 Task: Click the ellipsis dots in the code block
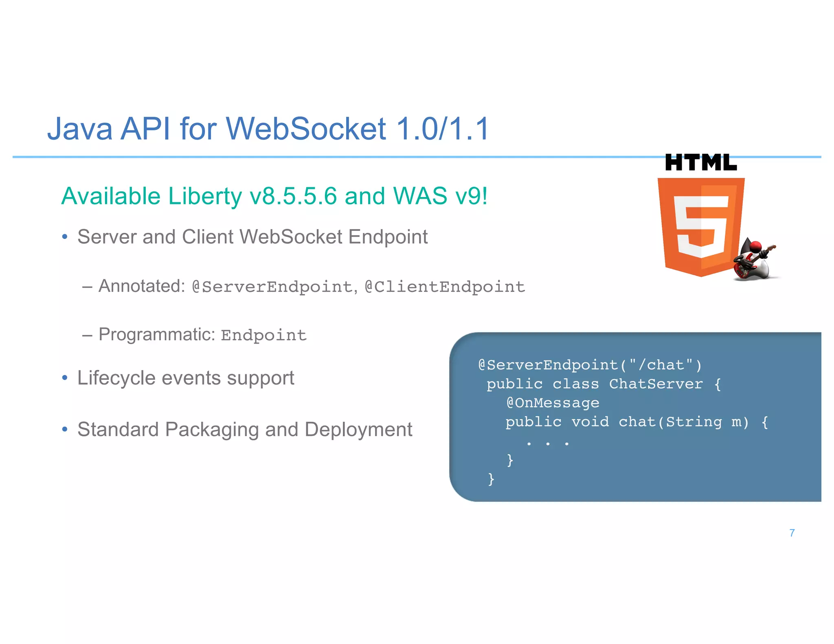[x=547, y=443]
